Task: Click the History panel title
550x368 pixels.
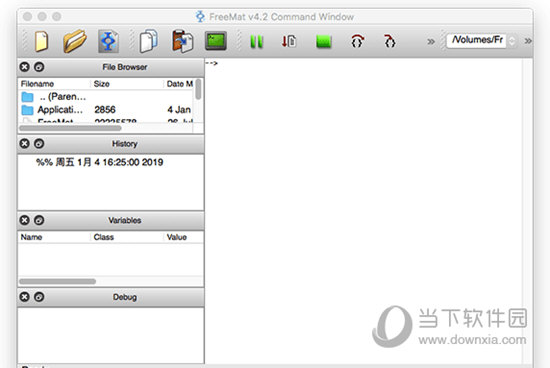Action: pyautogui.click(x=125, y=144)
